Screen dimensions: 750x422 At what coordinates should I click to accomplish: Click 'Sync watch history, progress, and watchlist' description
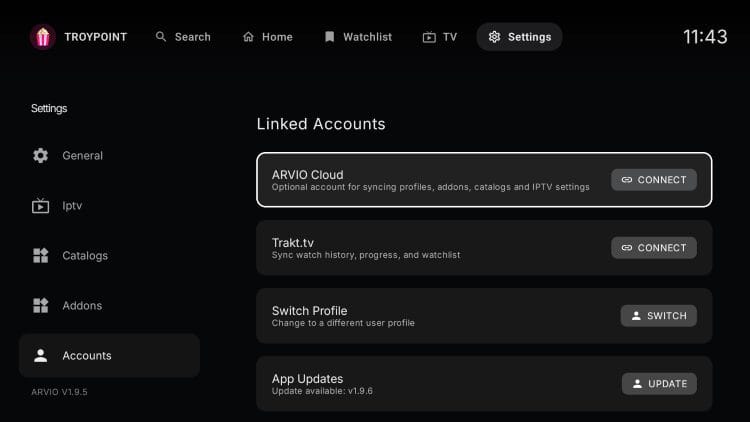point(366,255)
